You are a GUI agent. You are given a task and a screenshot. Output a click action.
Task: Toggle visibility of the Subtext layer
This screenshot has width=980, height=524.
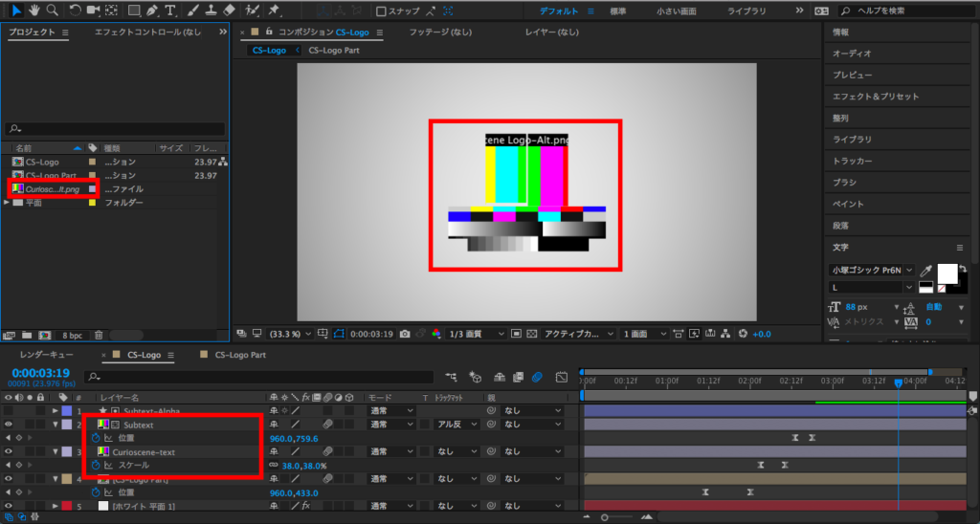click(9, 424)
